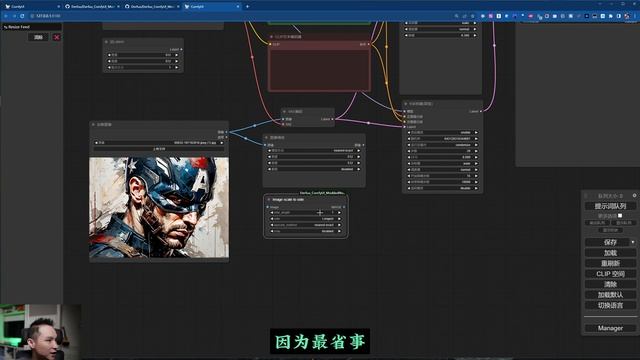Collapse the load image node via its title dot
This screenshot has width=640, height=360.
pyautogui.click(x=93, y=124)
